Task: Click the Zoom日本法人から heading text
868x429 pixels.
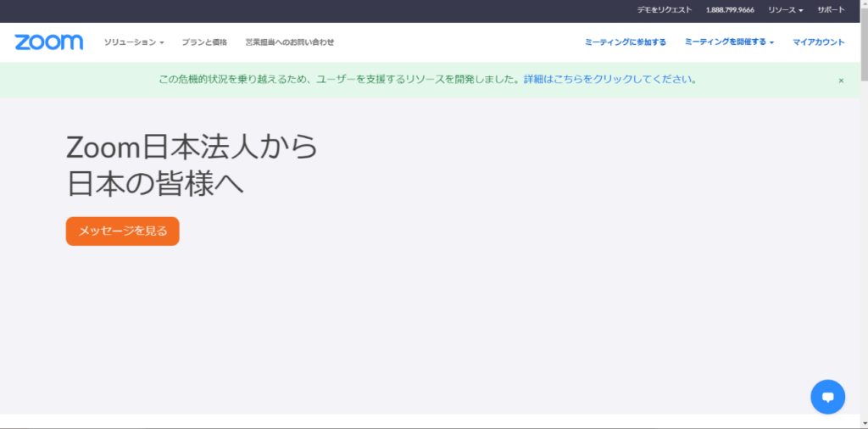Action: (192, 148)
